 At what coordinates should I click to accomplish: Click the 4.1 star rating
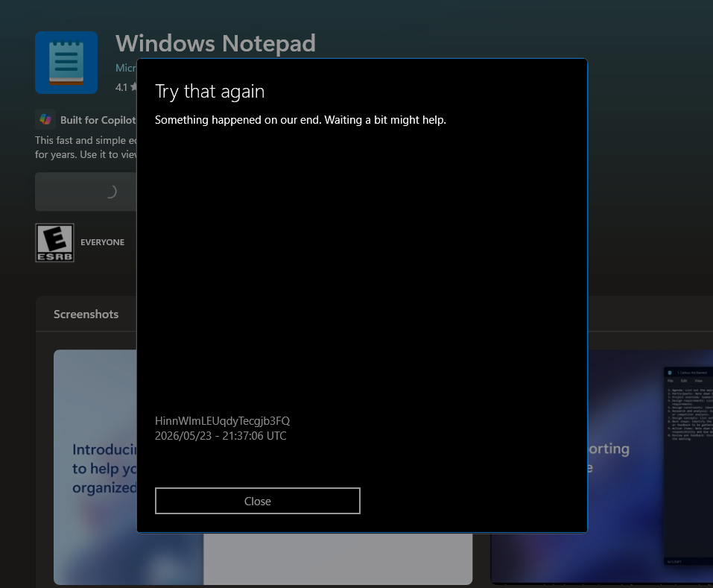click(126, 87)
